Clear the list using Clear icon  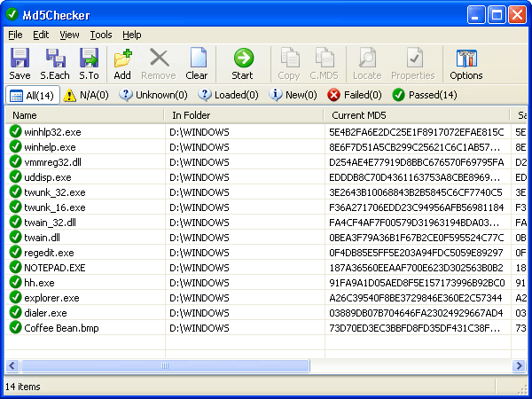tap(196, 59)
